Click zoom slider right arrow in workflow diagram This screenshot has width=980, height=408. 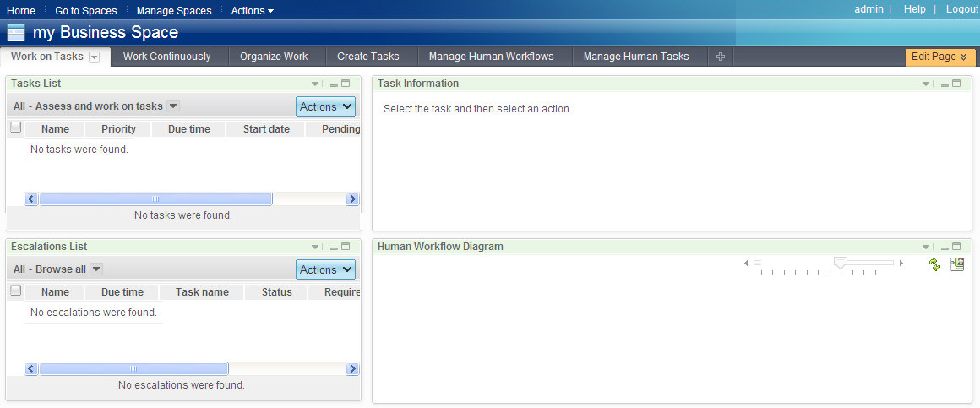click(901, 264)
